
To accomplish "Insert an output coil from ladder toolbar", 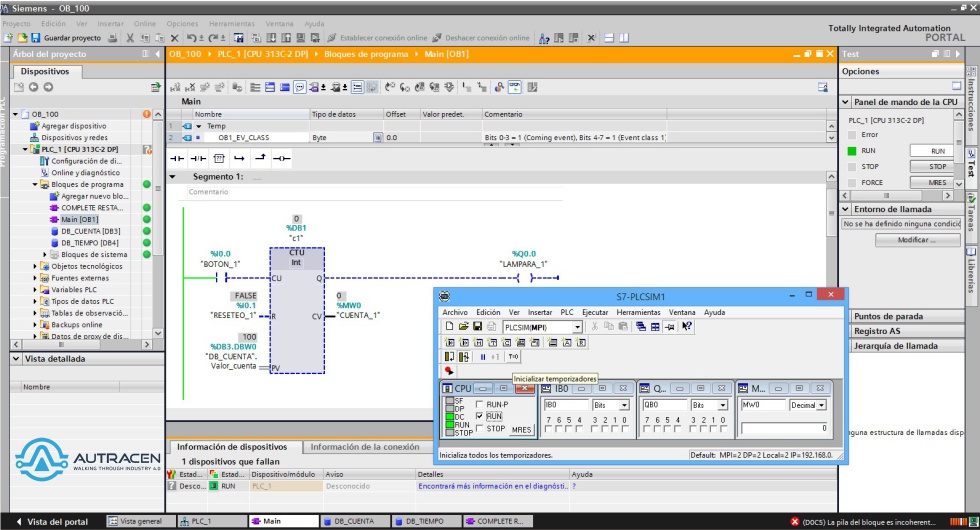I will point(281,158).
